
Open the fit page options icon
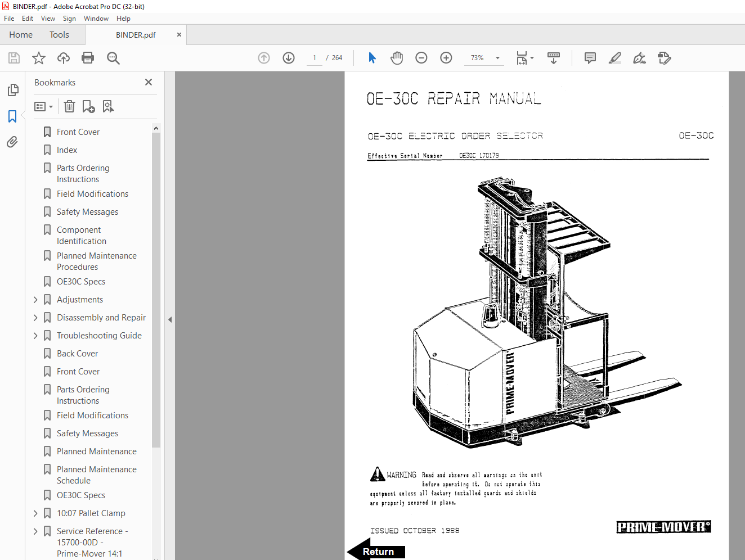(x=525, y=58)
